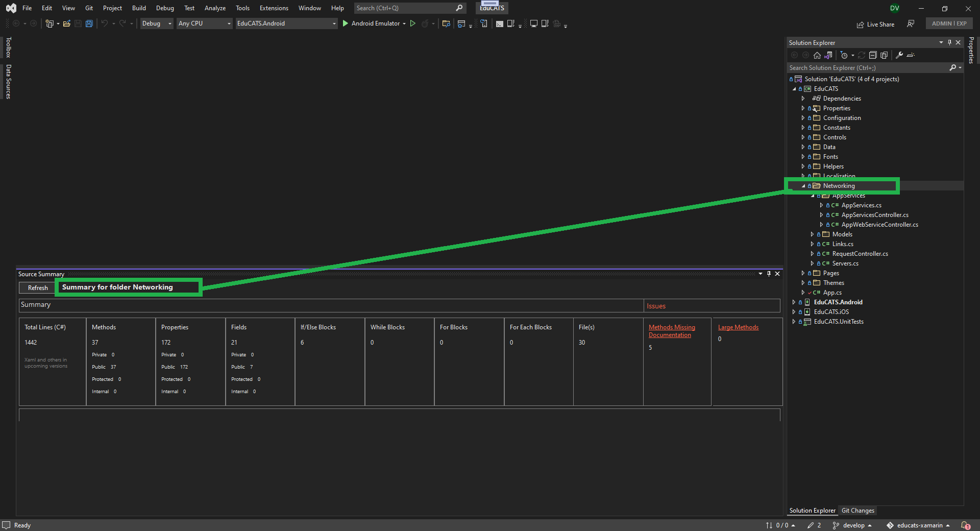The image size is (980, 531).
Task: Open the Android Emulator target dropdown arrow
Action: click(x=404, y=23)
